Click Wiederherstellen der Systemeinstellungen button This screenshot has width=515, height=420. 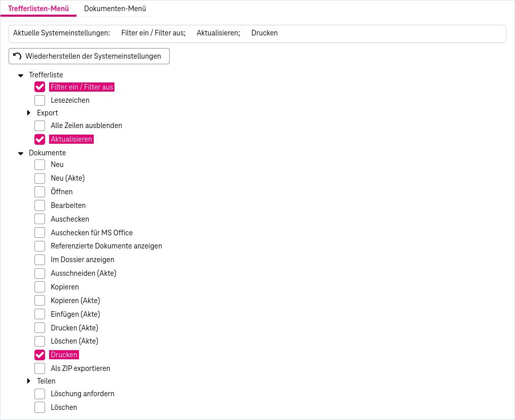tap(89, 56)
